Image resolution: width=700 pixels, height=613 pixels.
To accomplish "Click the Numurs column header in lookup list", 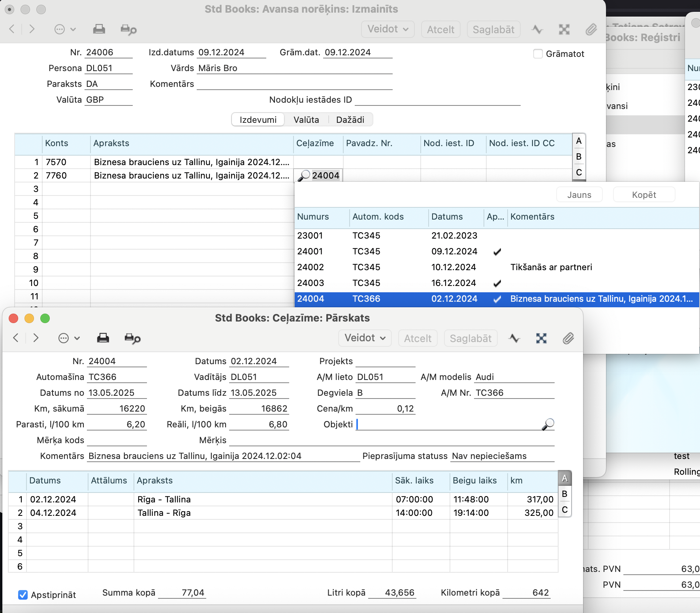I will pos(322,217).
